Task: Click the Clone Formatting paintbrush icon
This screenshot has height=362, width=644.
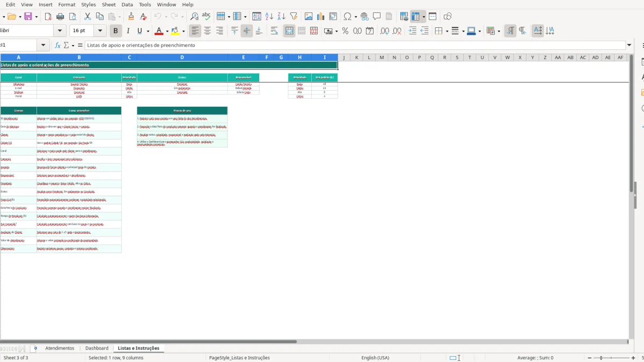Action: 130,17
